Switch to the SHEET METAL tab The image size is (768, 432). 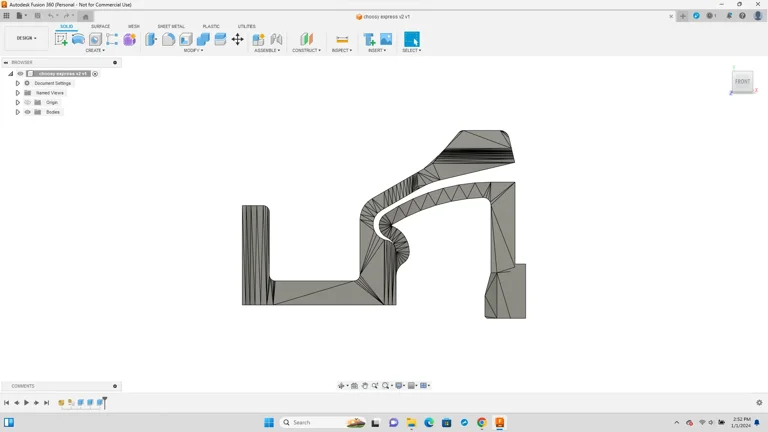pyautogui.click(x=171, y=27)
